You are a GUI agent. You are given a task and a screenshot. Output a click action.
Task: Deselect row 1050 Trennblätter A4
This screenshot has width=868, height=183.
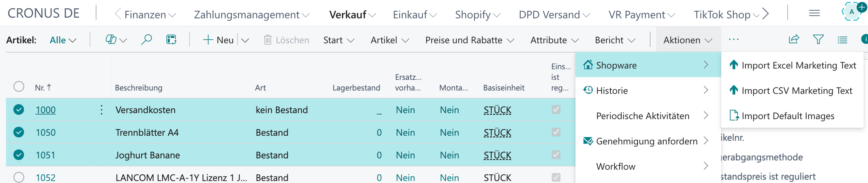click(18, 132)
